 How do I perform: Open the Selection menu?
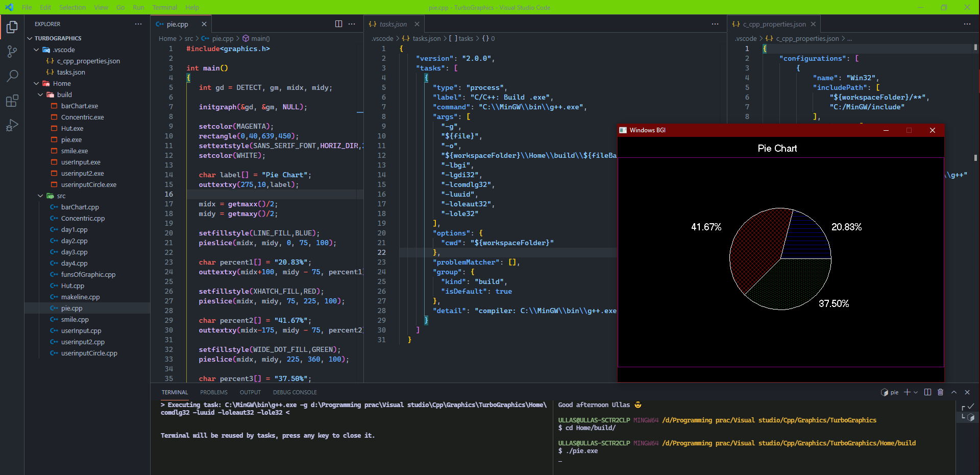72,7
